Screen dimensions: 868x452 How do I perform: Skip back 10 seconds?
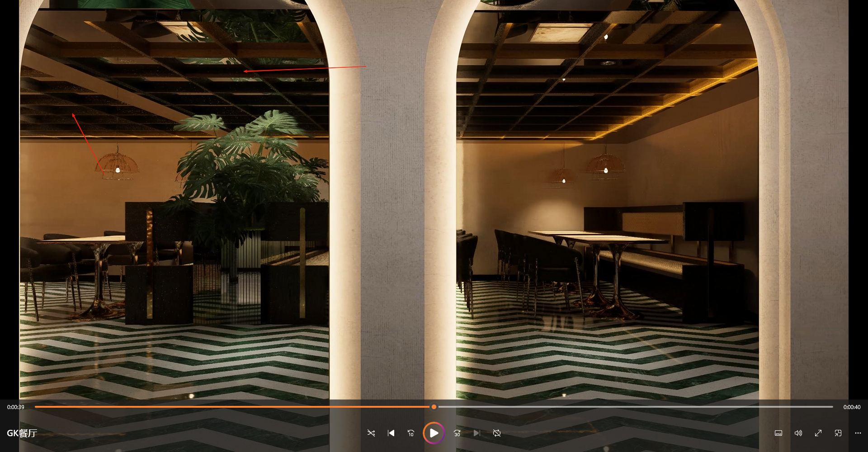pyautogui.click(x=411, y=433)
